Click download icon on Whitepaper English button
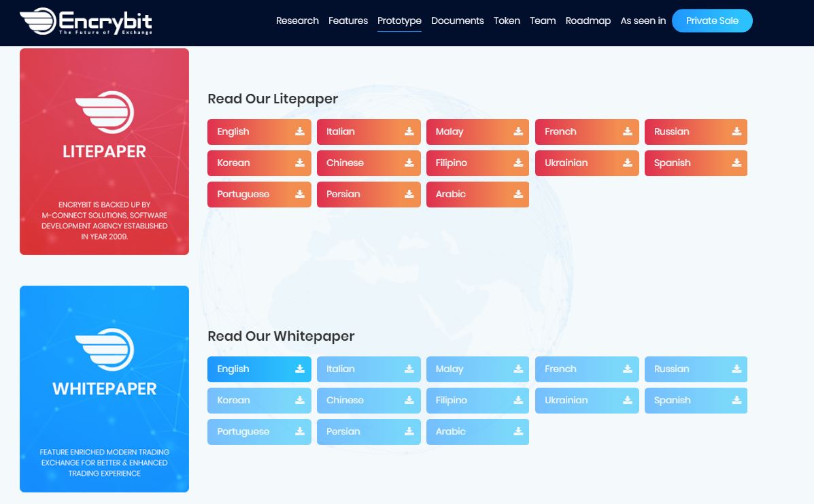The width and height of the screenshot is (814, 504). [299, 369]
